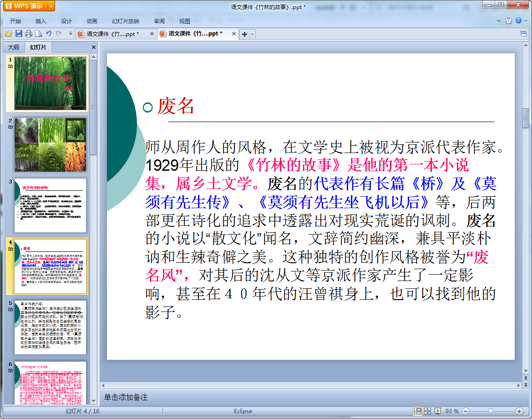
Task: Click Eclipse theme name in status bar
Action: (x=243, y=411)
